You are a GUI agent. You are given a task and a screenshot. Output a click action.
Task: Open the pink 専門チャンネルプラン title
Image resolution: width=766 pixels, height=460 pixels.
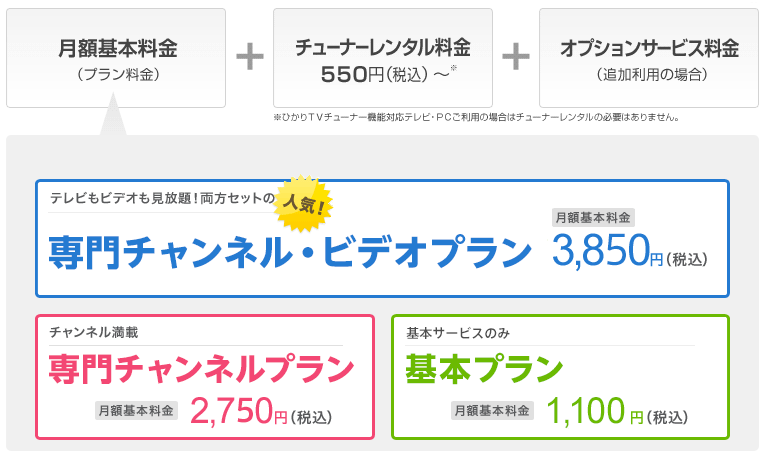tap(201, 369)
